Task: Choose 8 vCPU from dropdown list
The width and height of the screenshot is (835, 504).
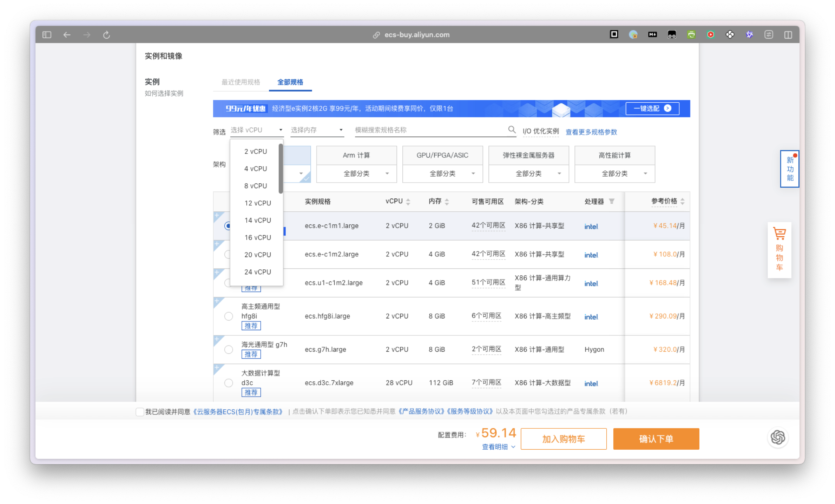Action: coord(255,186)
